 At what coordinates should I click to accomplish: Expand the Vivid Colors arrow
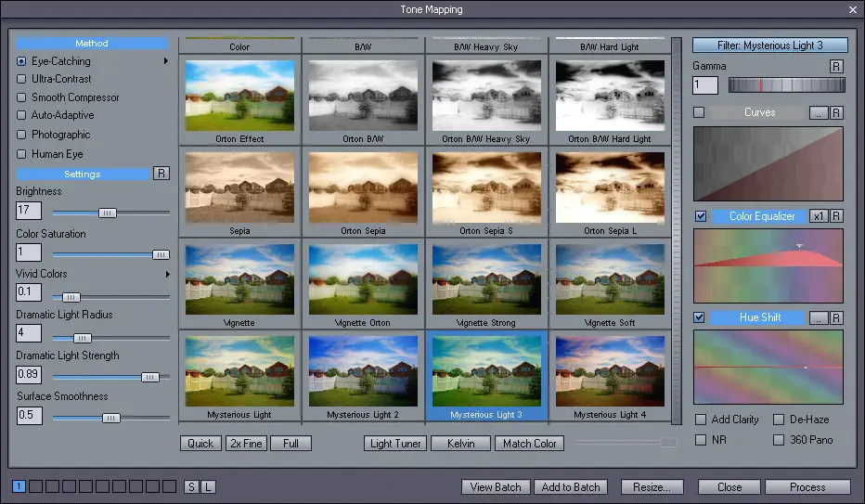[168, 274]
